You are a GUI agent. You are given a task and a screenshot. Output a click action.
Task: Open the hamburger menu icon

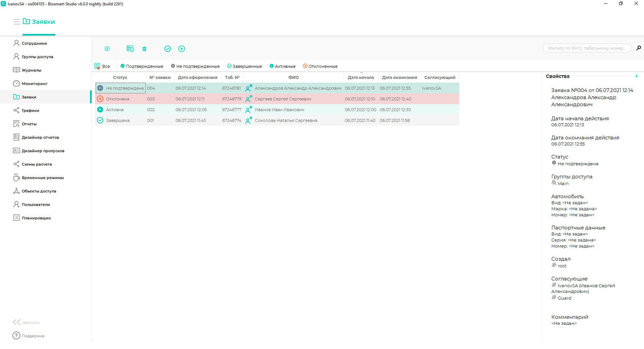[17, 22]
